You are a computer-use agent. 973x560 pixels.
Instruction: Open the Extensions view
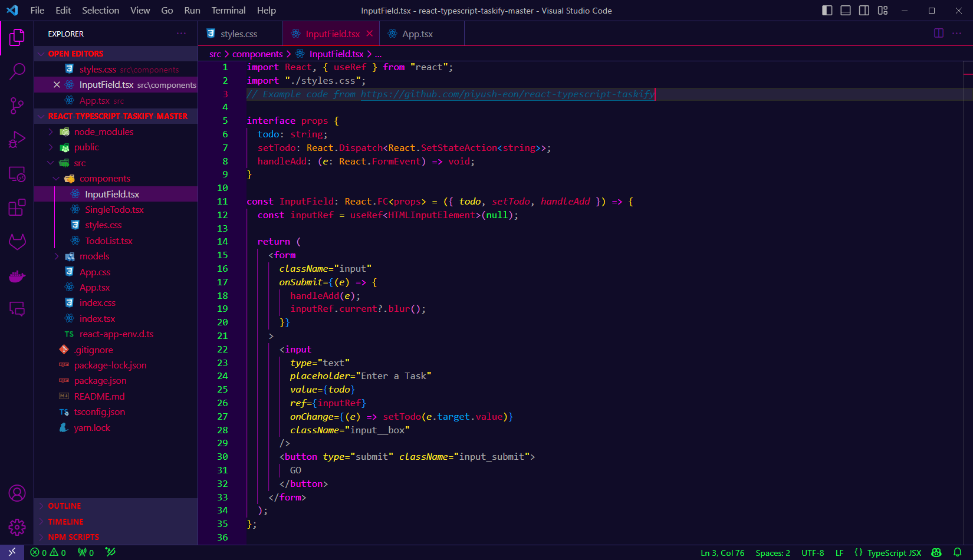17,207
